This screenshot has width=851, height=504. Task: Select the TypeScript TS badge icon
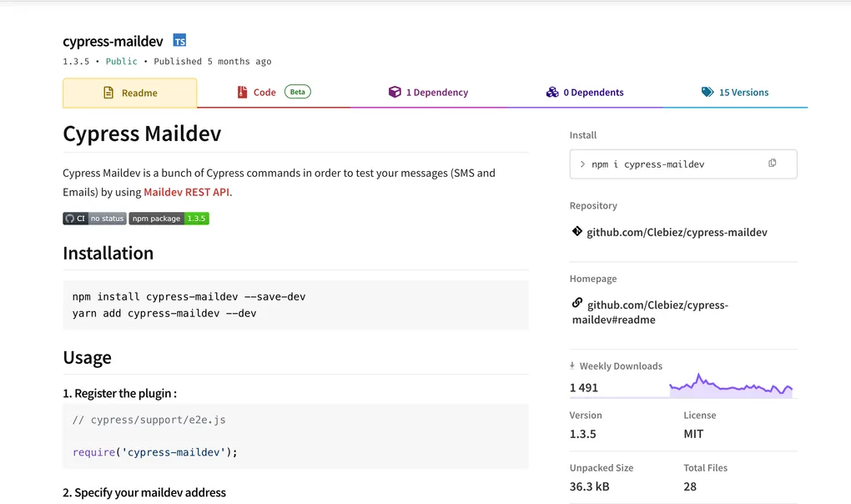[x=179, y=40]
